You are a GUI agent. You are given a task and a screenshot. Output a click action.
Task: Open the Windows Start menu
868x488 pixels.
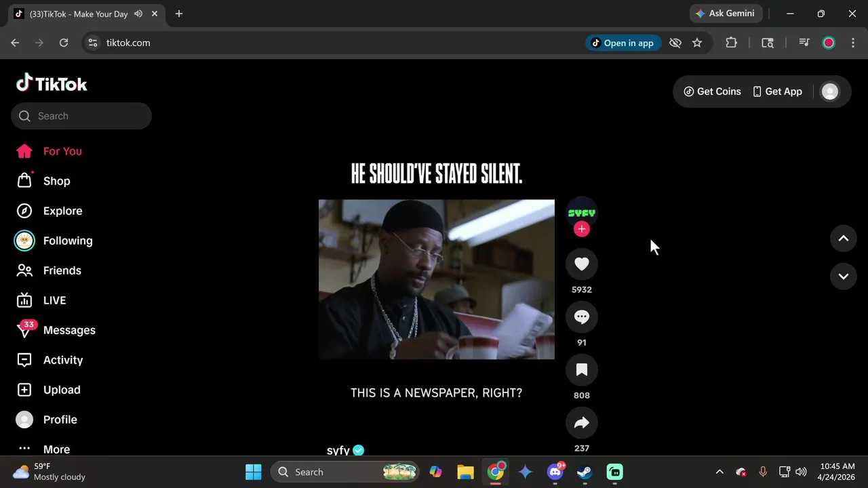click(254, 472)
